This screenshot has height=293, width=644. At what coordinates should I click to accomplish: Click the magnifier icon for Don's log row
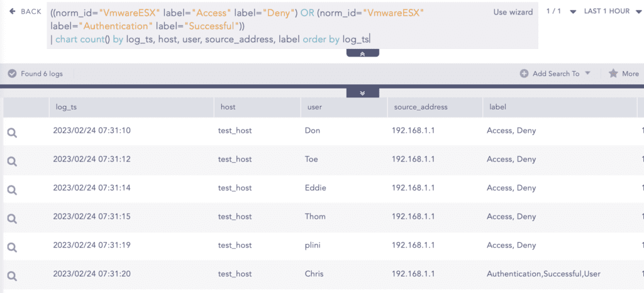pos(12,132)
